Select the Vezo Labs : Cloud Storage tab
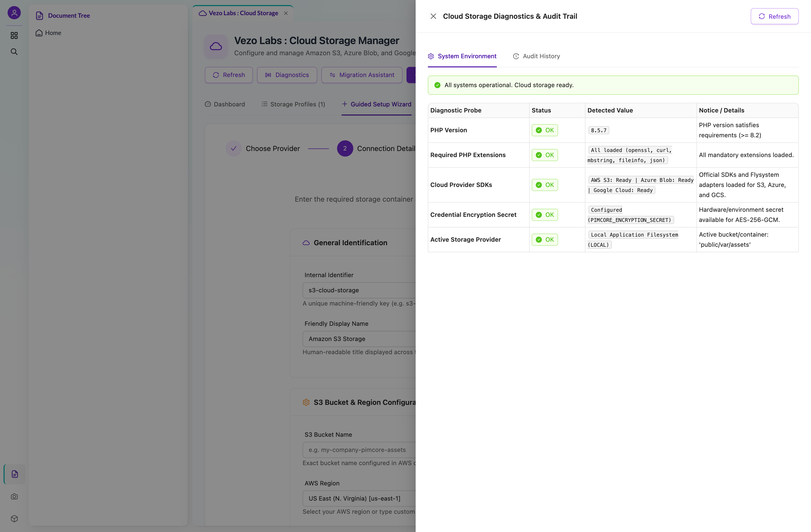 [243, 13]
